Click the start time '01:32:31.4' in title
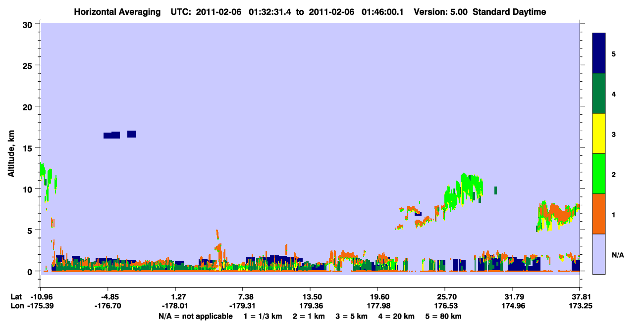 [270, 12]
